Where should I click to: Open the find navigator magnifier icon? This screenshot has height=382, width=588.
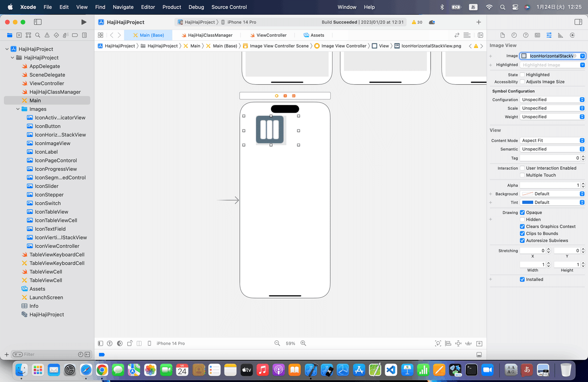(x=38, y=35)
